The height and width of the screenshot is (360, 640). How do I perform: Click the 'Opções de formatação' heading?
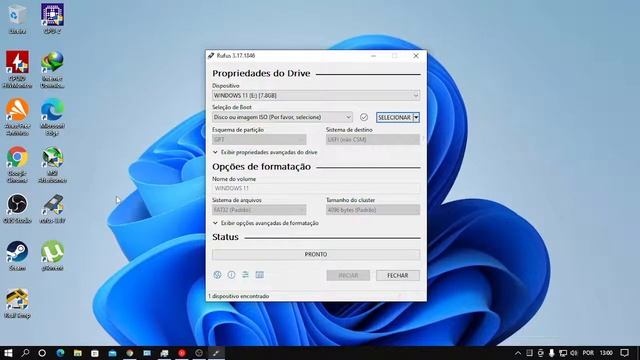(x=261, y=167)
